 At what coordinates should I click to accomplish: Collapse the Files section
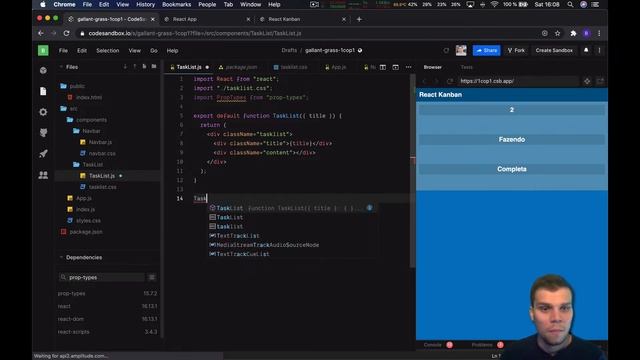pos(61,67)
